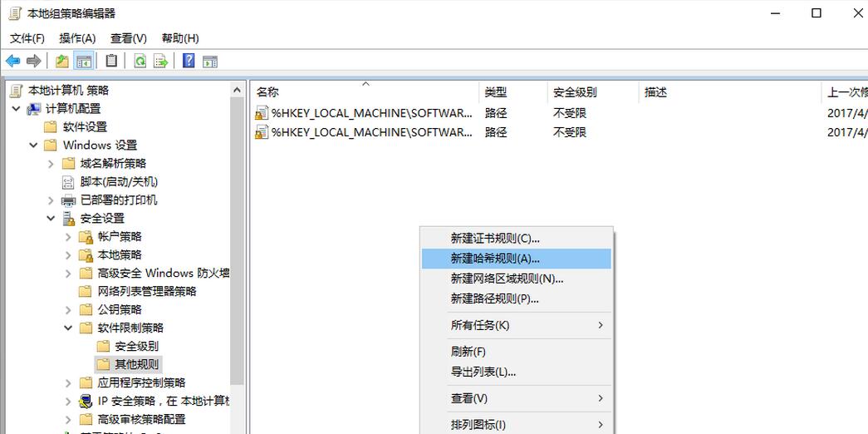Sort by the 安全级别 column header

click(x=593, y=92)
